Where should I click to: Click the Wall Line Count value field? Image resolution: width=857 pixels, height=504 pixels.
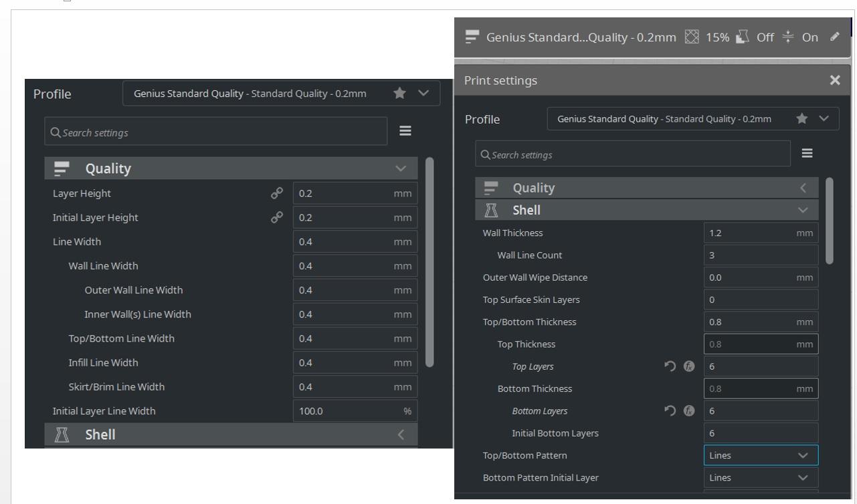760,255
